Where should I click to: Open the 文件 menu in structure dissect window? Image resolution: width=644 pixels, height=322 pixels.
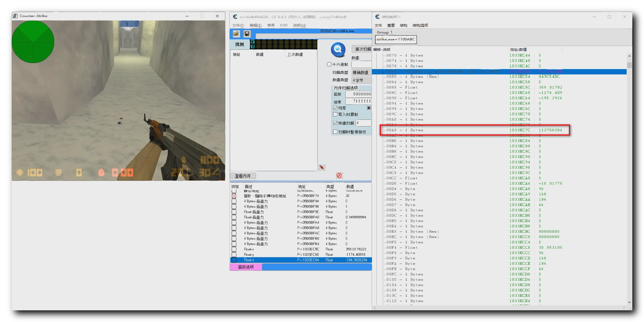point(378,25)
